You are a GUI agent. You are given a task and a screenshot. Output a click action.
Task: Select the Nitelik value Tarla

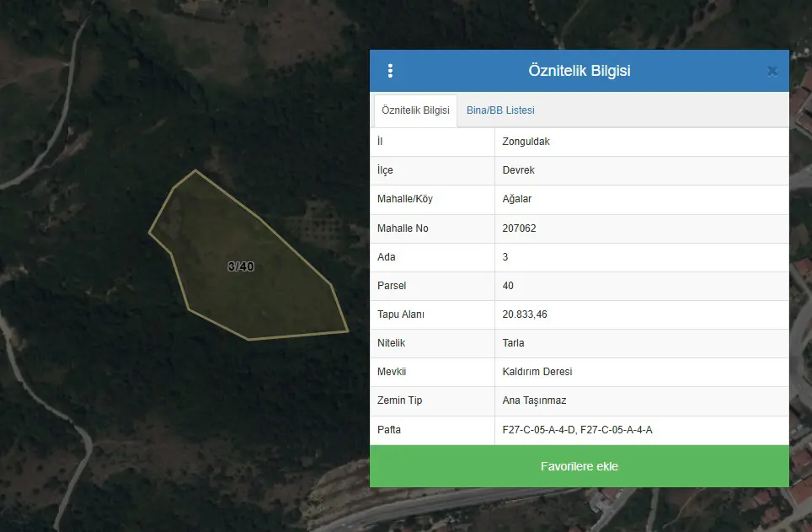point(513,343)
